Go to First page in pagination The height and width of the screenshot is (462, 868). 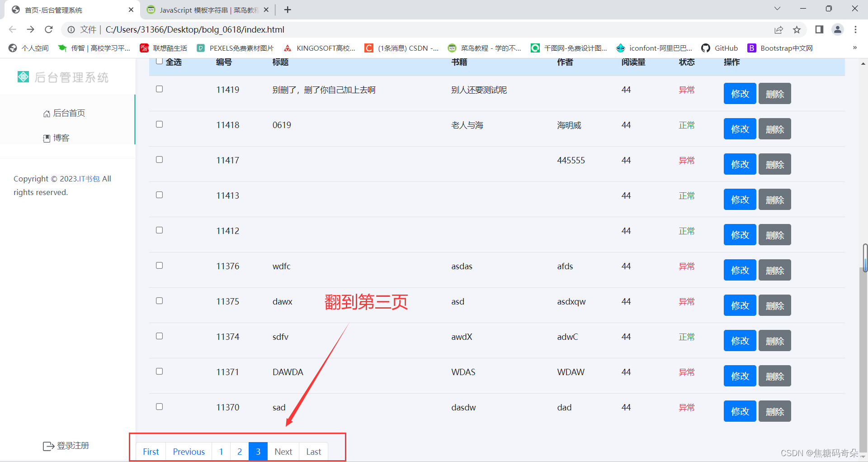click(x=151, y=452)
